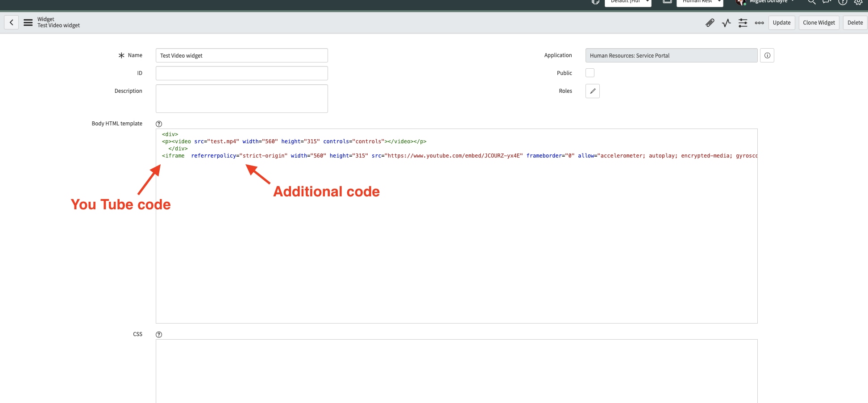Navigate back with the left arrow
This screenshot has width=868, height=403.
(11, 22)
